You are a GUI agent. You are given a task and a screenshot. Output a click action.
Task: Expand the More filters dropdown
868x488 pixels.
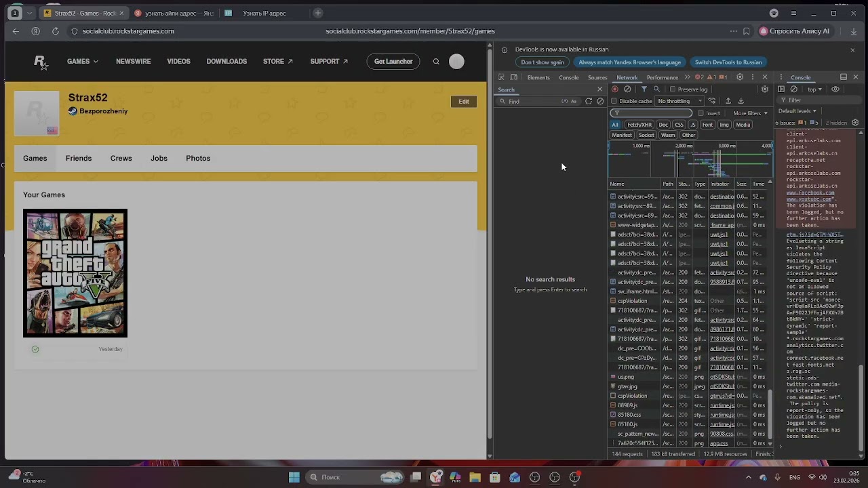click(750, 113)
